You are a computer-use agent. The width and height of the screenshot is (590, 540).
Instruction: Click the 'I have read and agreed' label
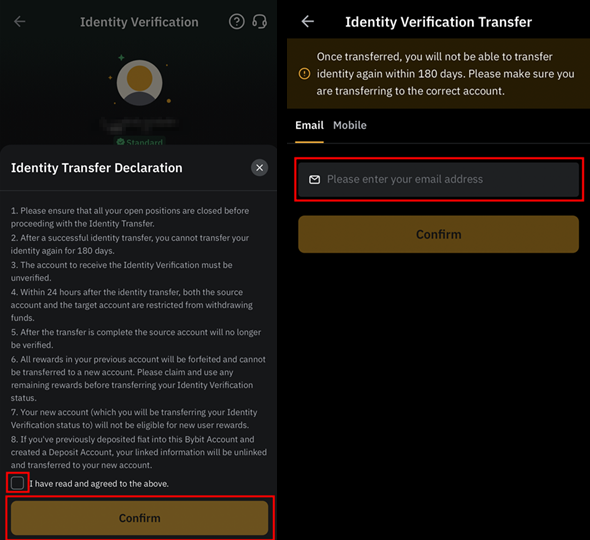pyautogui.click(x=99, y=484)
